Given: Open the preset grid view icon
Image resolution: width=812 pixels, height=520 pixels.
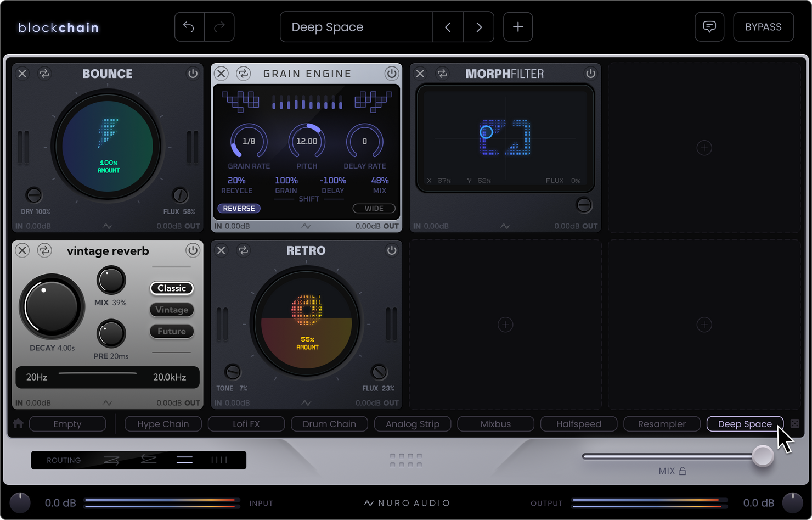Looking at the screenshot, I should pos(795,423).
